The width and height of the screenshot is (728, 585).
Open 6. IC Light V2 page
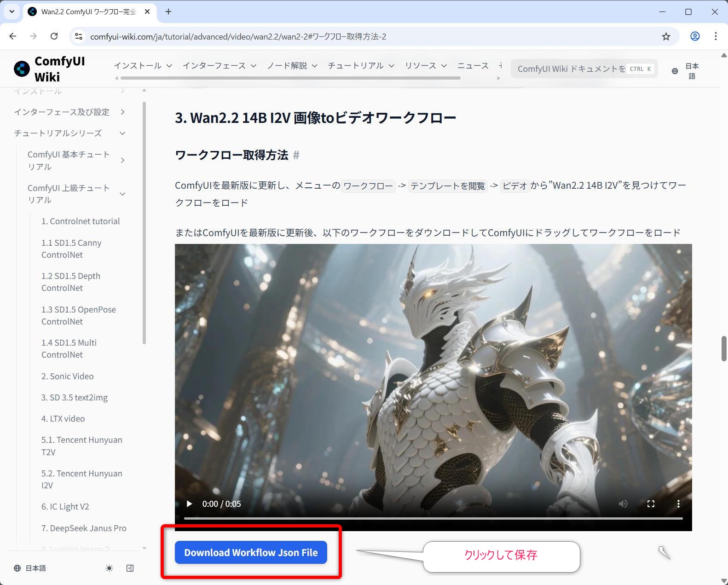[65, 507]
